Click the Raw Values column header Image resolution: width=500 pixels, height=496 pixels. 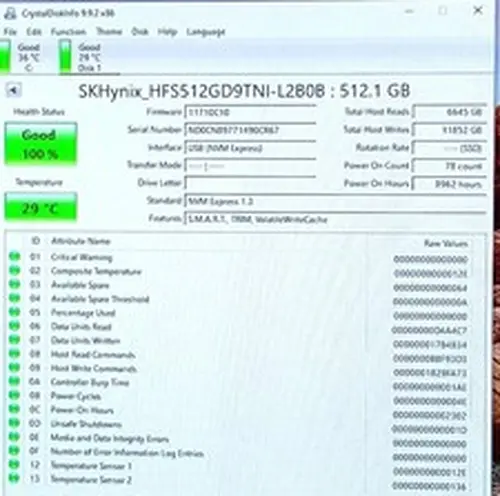tap(446, 244)
